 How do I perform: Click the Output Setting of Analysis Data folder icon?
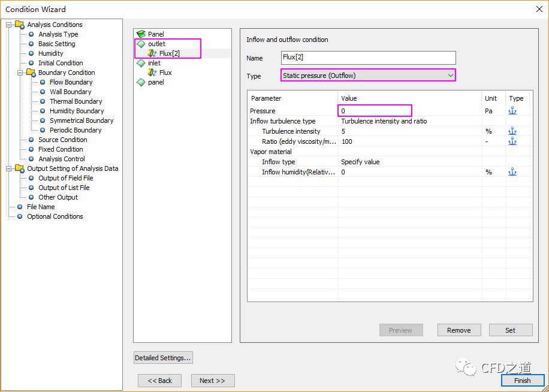(20, 168)
